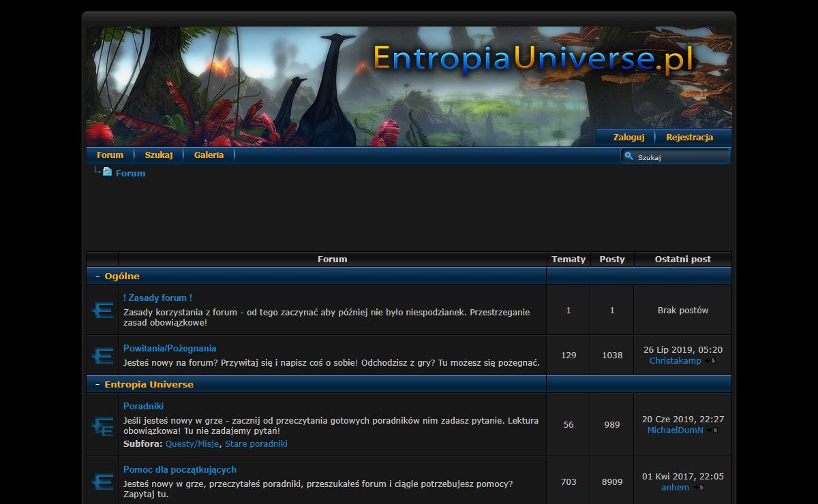Click the date 20 Cze 2019, 22:27

683,419
